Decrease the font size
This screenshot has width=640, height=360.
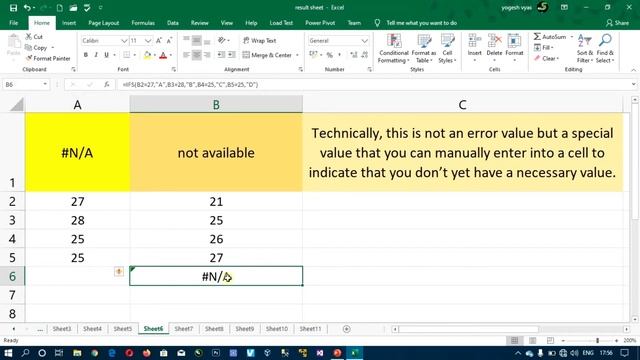point(169,40)
